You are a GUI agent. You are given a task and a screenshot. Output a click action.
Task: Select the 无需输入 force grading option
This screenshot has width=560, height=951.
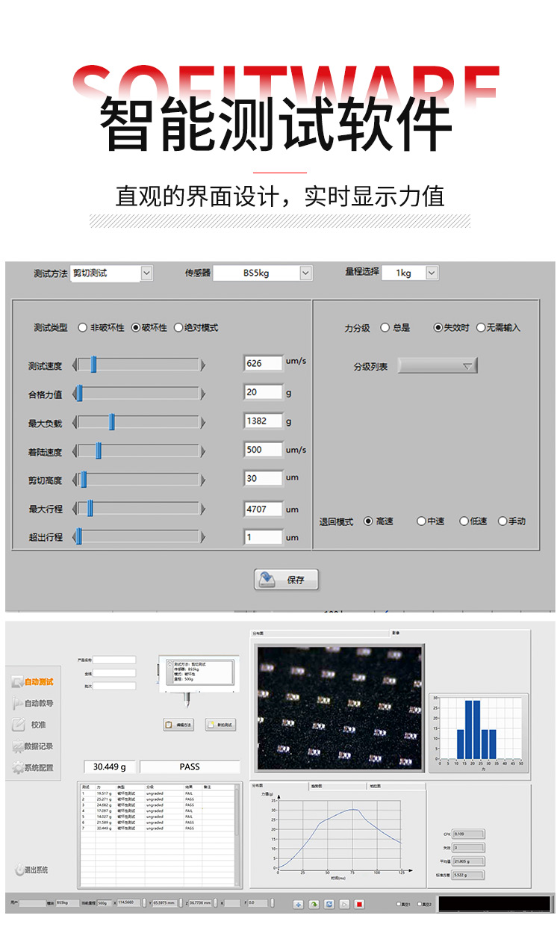tap(481, 327)
